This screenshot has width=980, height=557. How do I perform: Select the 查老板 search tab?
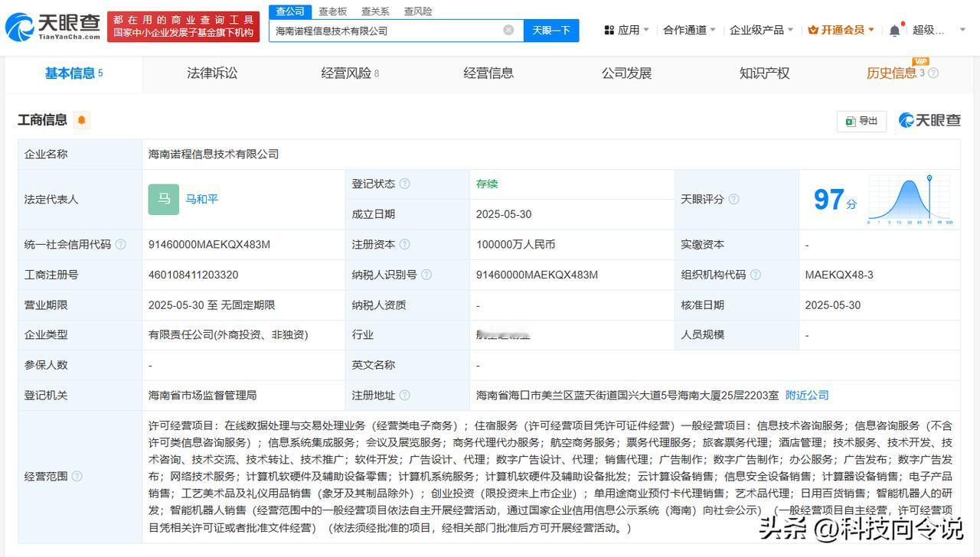pos(332,11)
